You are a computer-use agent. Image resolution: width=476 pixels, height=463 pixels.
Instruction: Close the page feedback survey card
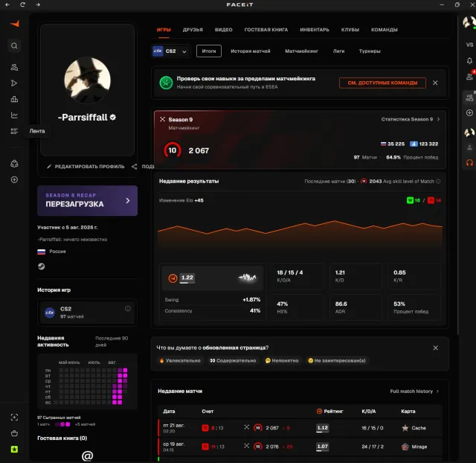pyautogui.click(x=435, y=348)
